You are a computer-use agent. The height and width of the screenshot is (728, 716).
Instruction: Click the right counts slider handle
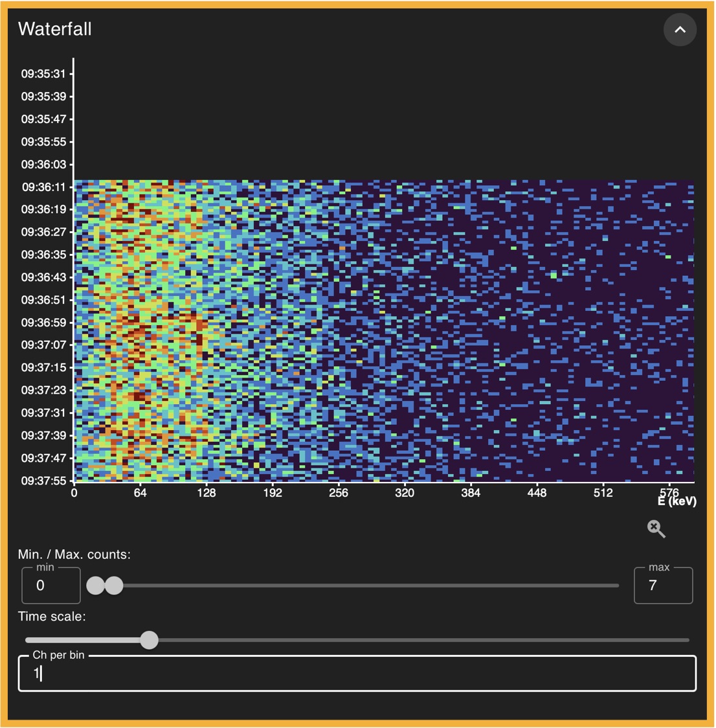[114, 586]
